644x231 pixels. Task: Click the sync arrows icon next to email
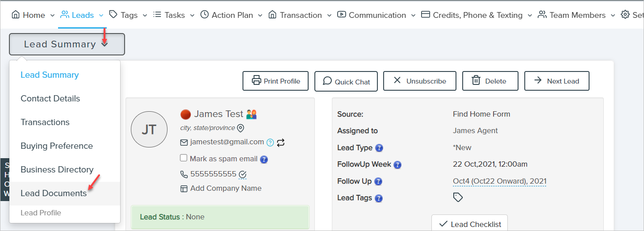(281, 143)
